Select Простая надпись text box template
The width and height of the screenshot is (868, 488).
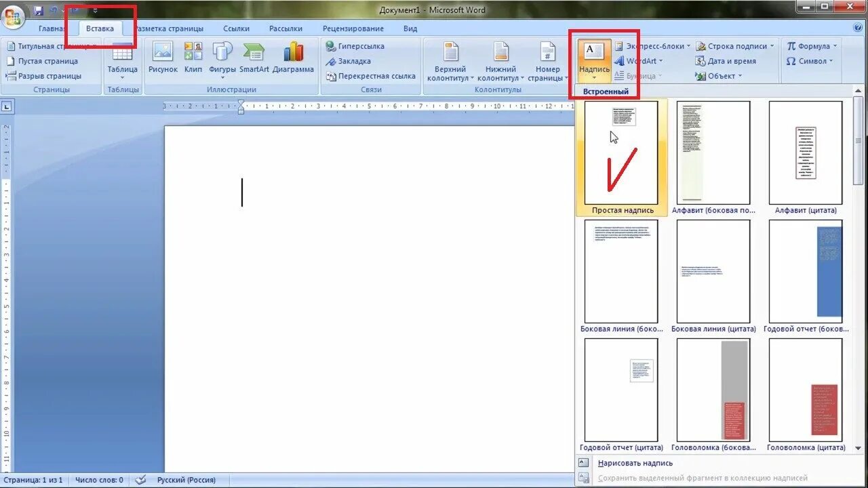622,157
